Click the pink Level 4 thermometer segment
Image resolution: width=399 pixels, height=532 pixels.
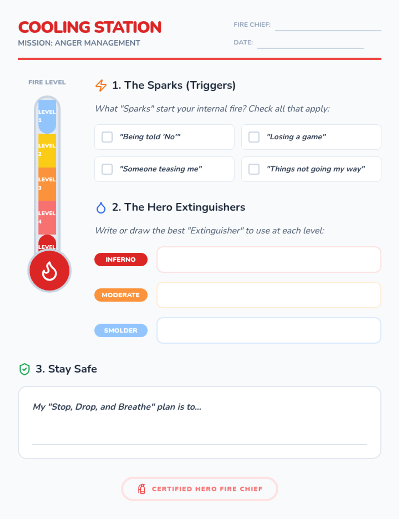(x=47, y=218)
